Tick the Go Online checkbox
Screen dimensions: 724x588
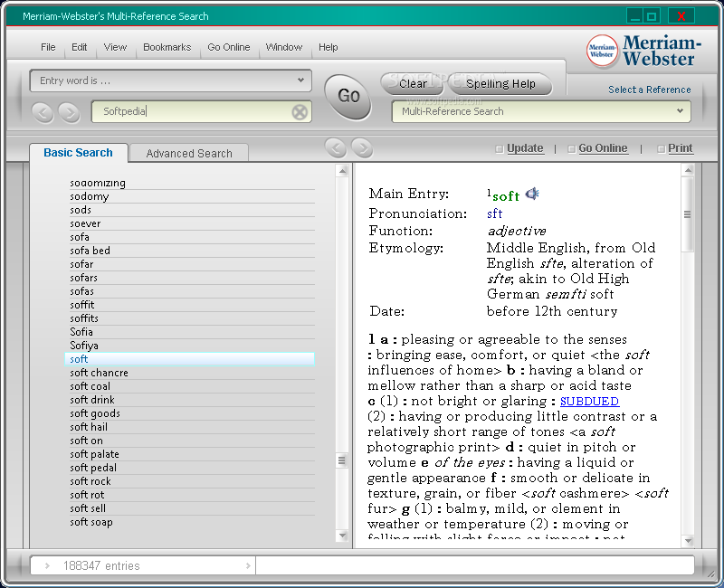(x=571, y=148)
